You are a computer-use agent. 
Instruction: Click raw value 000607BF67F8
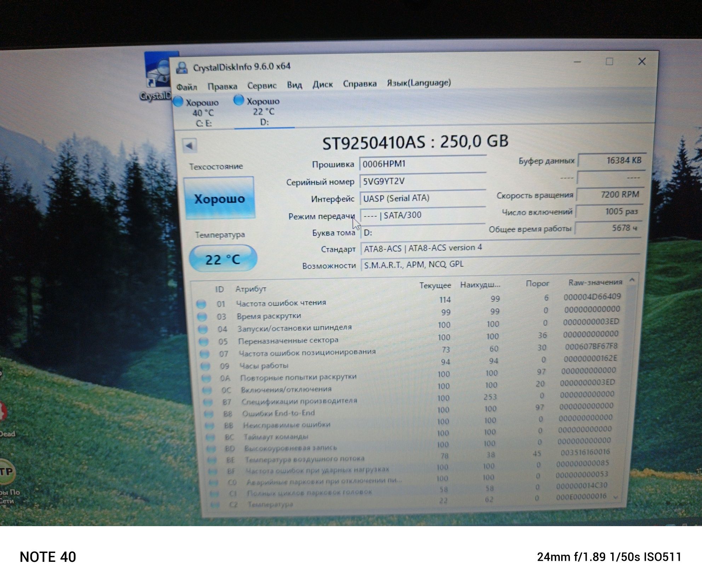[x=591, y=347]
